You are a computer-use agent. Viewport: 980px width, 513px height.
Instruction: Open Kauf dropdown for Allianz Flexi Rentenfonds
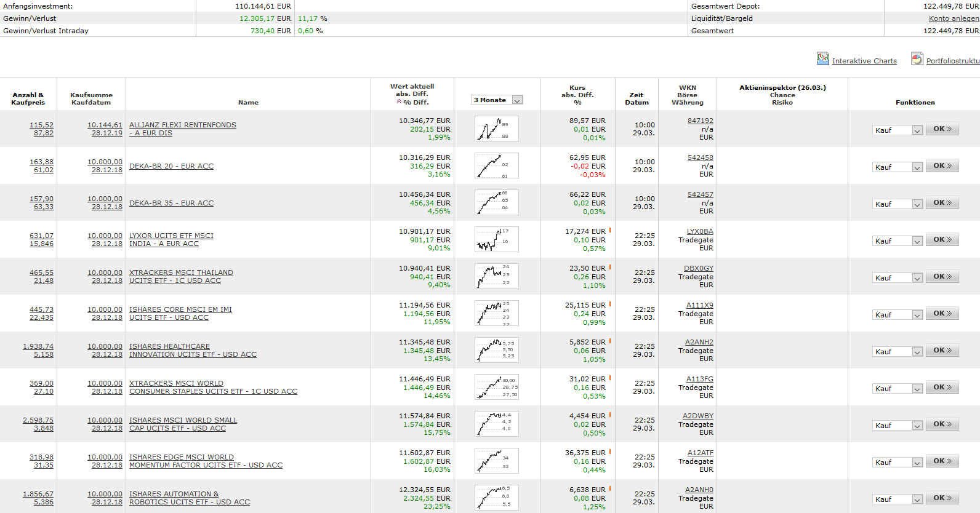[898, 130]
